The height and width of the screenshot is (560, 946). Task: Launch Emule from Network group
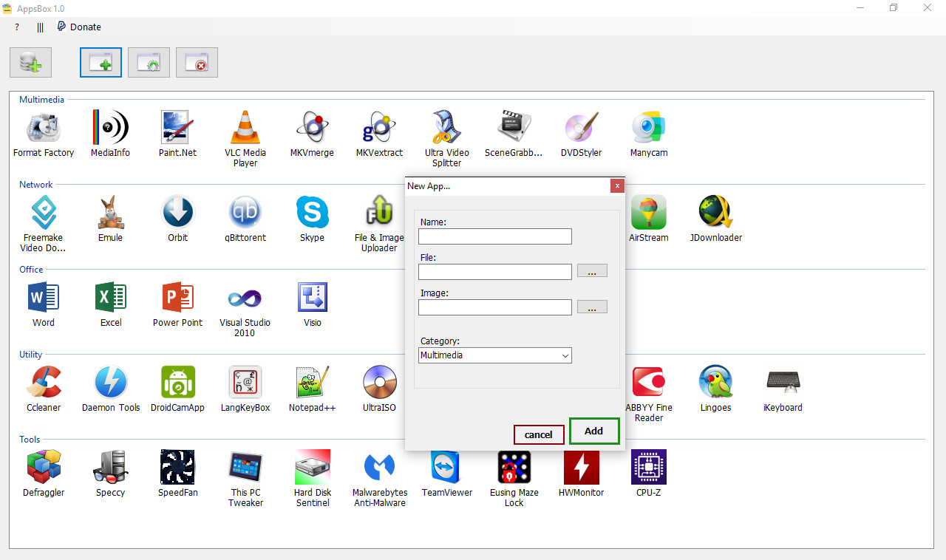coord(110,213)
